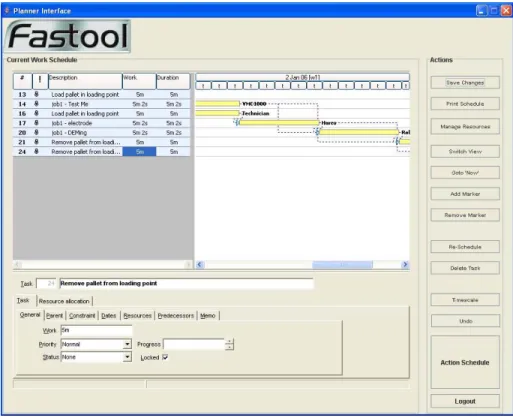Image resolution: width=513 pixels, height=418 pixels.
Task: Click the Task number field showing 24
Action: click(46, 283)
